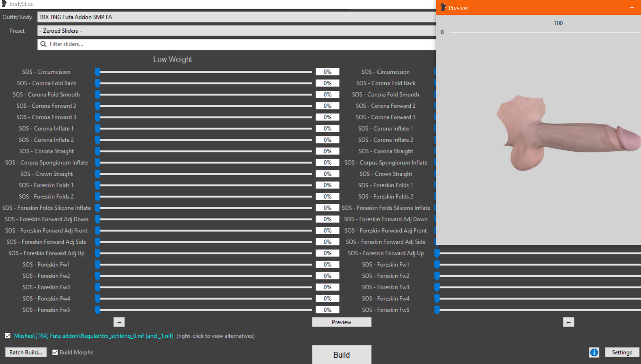Click low weight Corona Fold Back slider handle
Screen dimensions: 641x364
(x=97, y=83)
